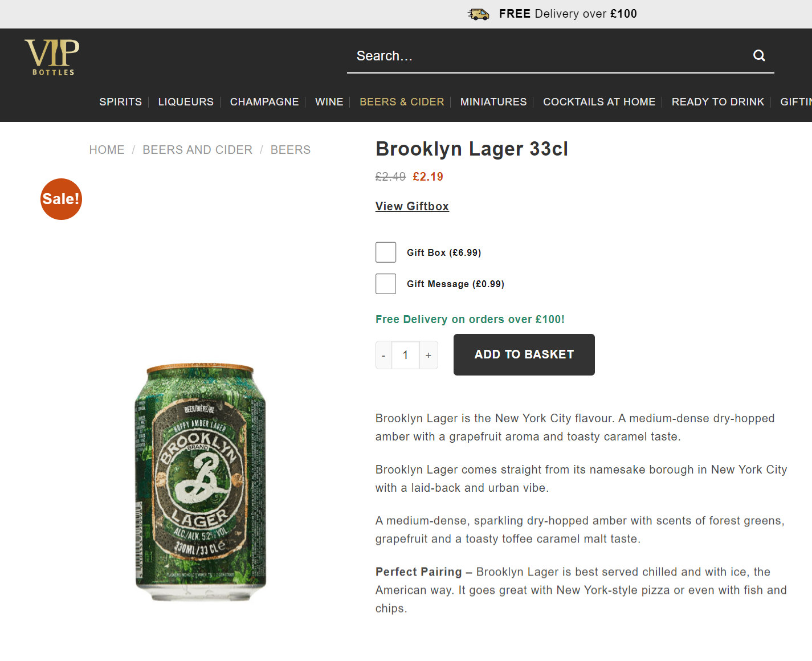Viewport: 812px width, 661px height.
Task: Enlarge the Brooklyn Lager can image
Action: pyautogui.click(x=201, y=482)
